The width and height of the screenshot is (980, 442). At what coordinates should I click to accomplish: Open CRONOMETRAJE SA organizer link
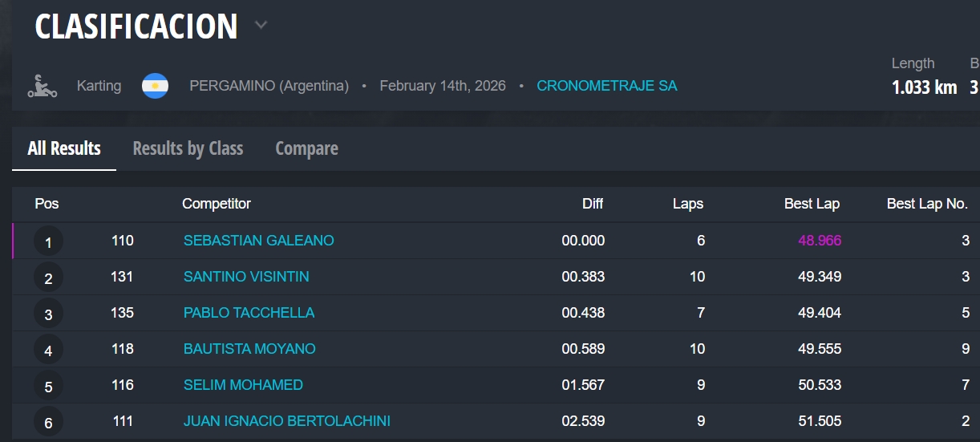pyautogui.click(x=606, y=86)
